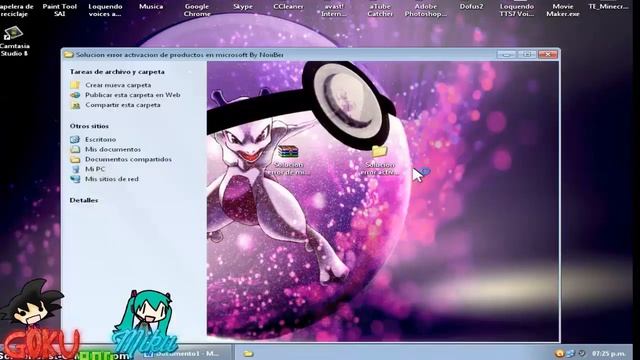The width and height of the screenshot is (640, 360).
Task: Click the system tray clock 07:25 p.m.
Action: (609, 353)
